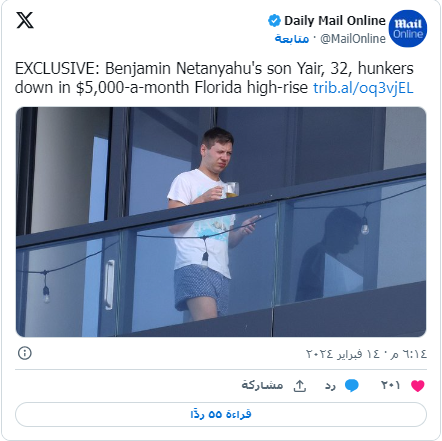
Task: Click the ١٤ فبراير ٢٠٢٤ date
Action: pyautogui.click(x=345, y=353)
